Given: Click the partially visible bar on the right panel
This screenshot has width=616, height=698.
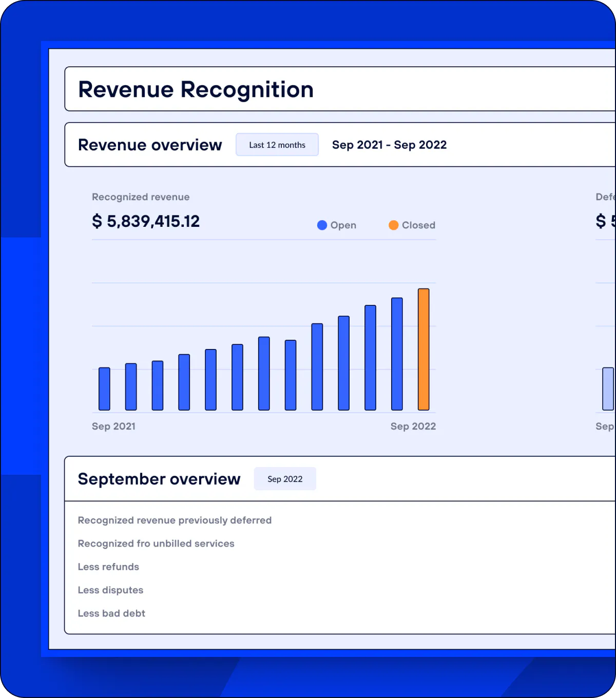Looking at the screenshot, I should coord(608,388).
